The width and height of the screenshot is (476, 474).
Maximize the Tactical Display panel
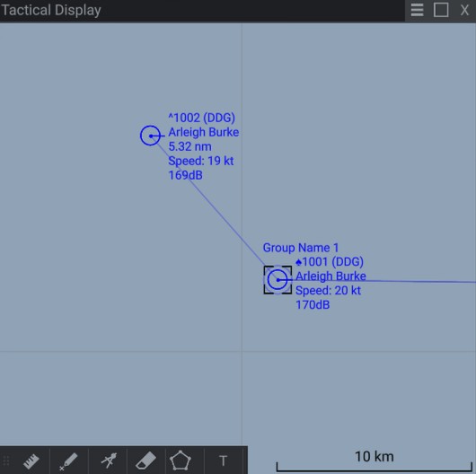441,10
